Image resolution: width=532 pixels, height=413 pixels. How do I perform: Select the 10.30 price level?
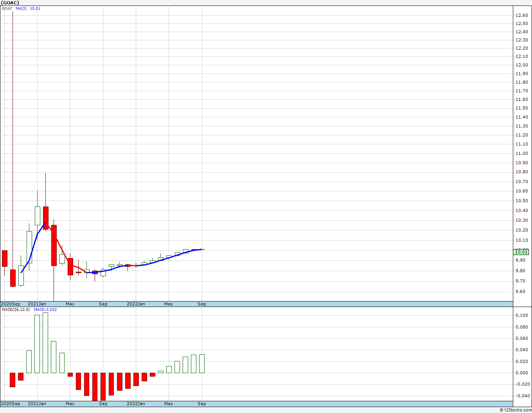point(521,220)
